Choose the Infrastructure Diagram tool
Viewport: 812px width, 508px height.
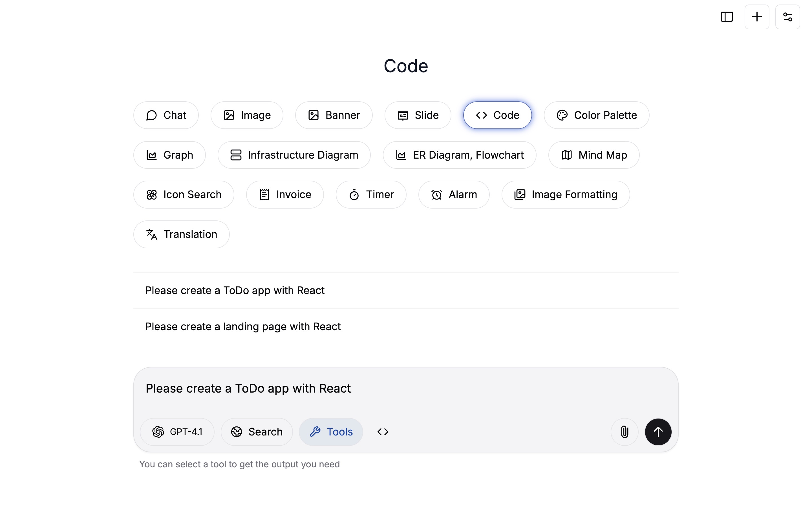294,155
